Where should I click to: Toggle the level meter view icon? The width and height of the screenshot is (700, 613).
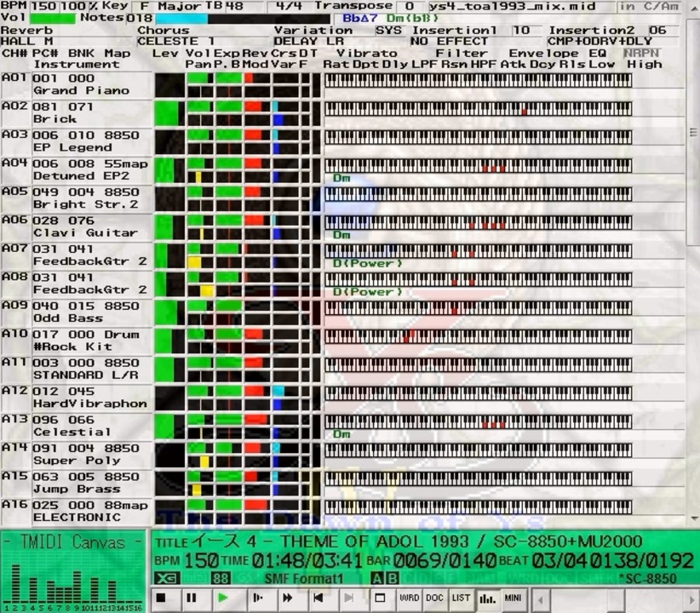487,598
